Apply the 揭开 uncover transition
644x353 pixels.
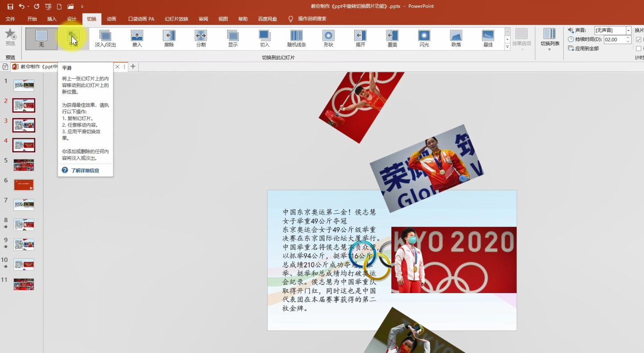pyautogui.click(x=361, y=38)
